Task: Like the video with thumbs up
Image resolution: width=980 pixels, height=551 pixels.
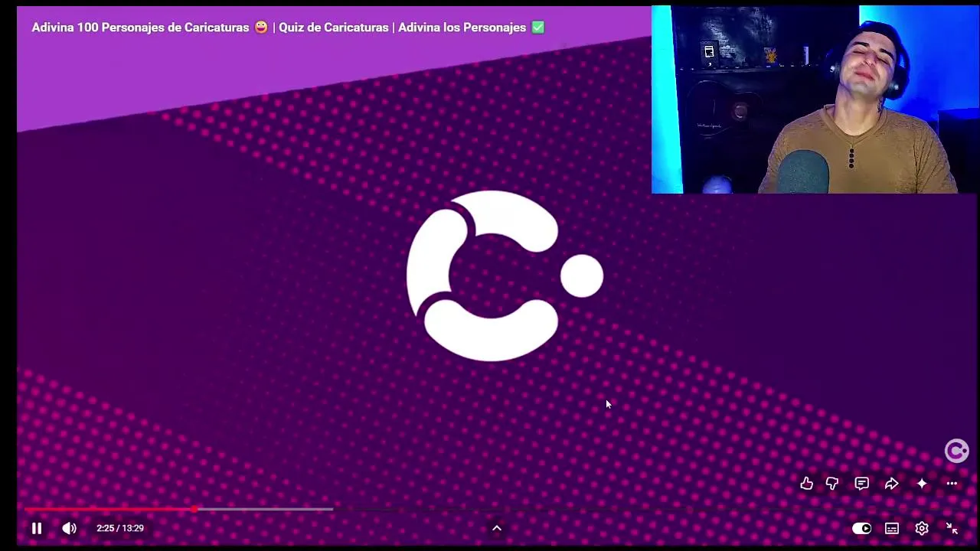Action: 806,484
